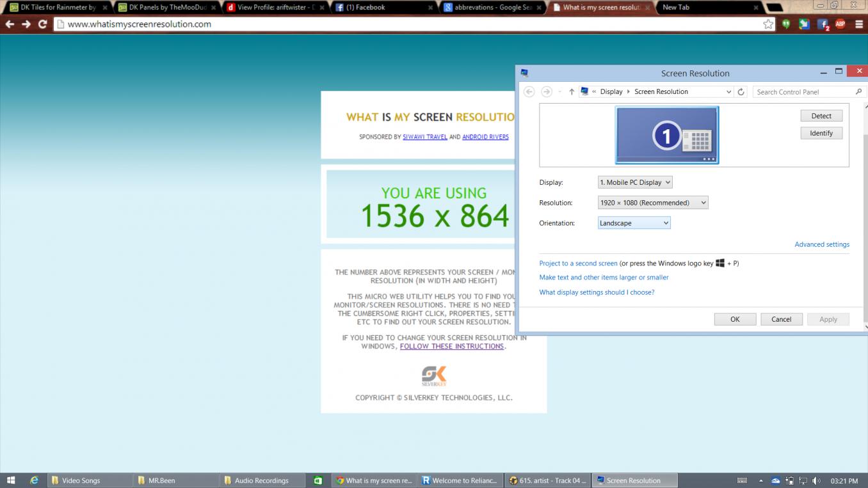Open the Display selection dropdown
The image size is (868, 488).
click(x=634, y=182)
